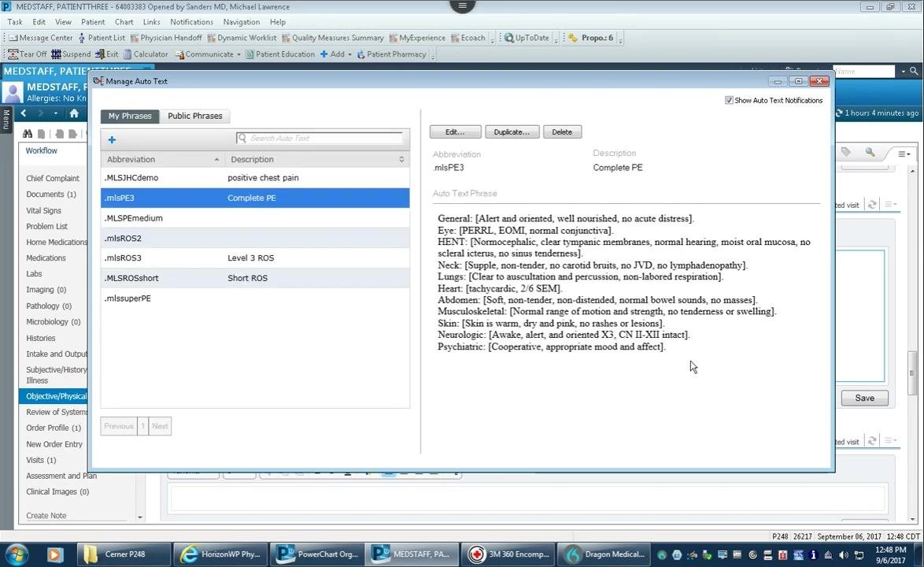Select .mlsROS3 Level 3 ROS row
Screen dimensions: 924x567
[x=255, y=258]
